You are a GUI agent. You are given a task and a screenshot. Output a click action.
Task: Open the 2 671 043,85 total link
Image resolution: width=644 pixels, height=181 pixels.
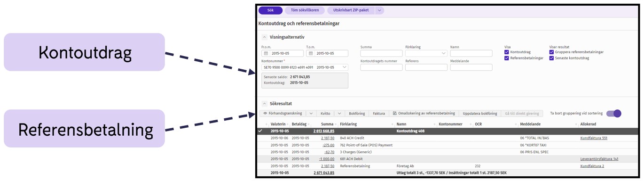pos(324,173)
